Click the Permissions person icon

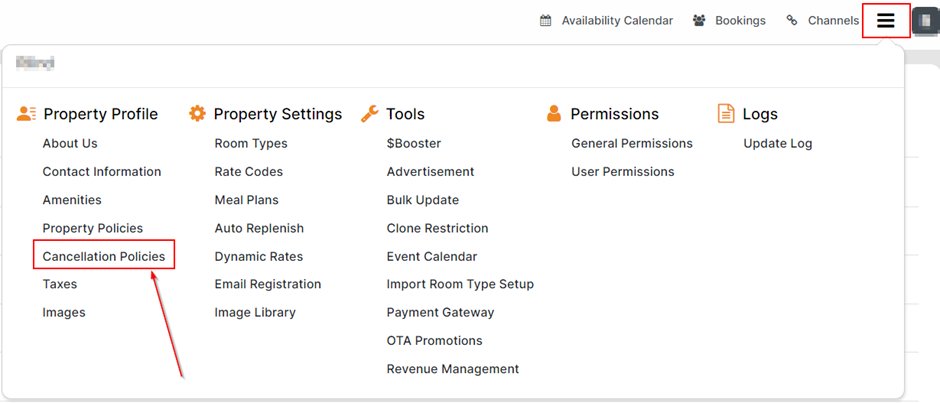pyautogui.click(x=554, y=114)
